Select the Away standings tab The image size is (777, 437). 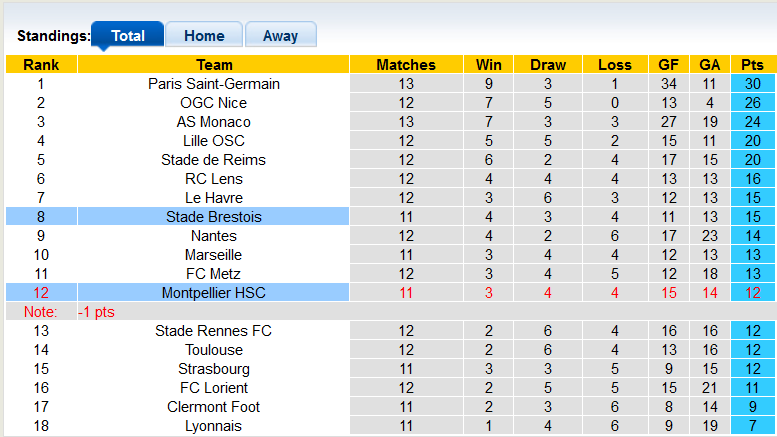point(280,35)
